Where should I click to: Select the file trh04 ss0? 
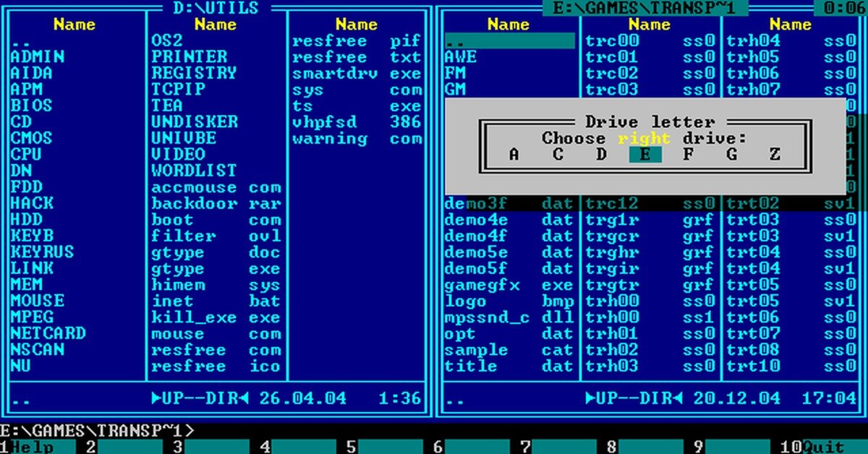tap(791, 40)
